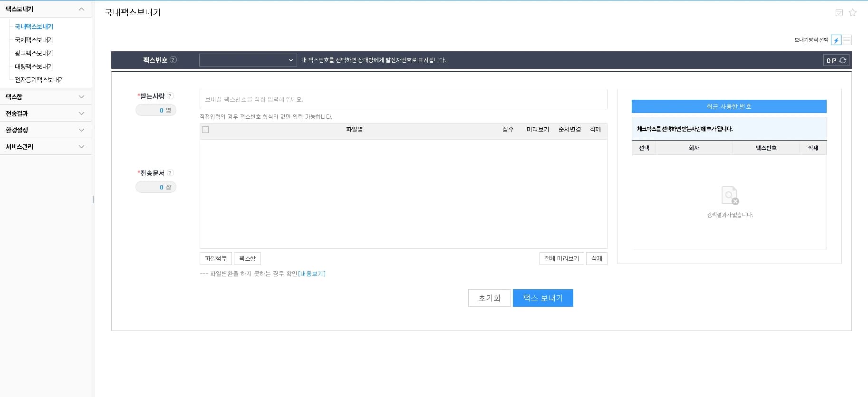
Task: Click the favorite star icon in the header
Action: pyautogui.click(x=853, y=13)
